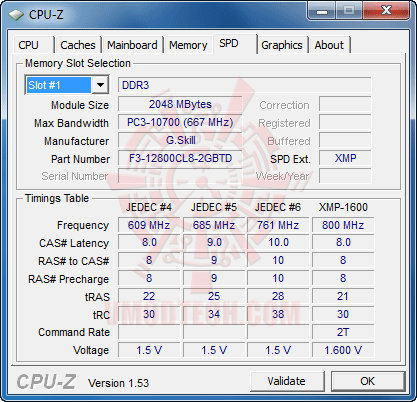The image size is (417, 402).
Task: Click the RAS# Precharge row label
Action: [x=68, y=279]
